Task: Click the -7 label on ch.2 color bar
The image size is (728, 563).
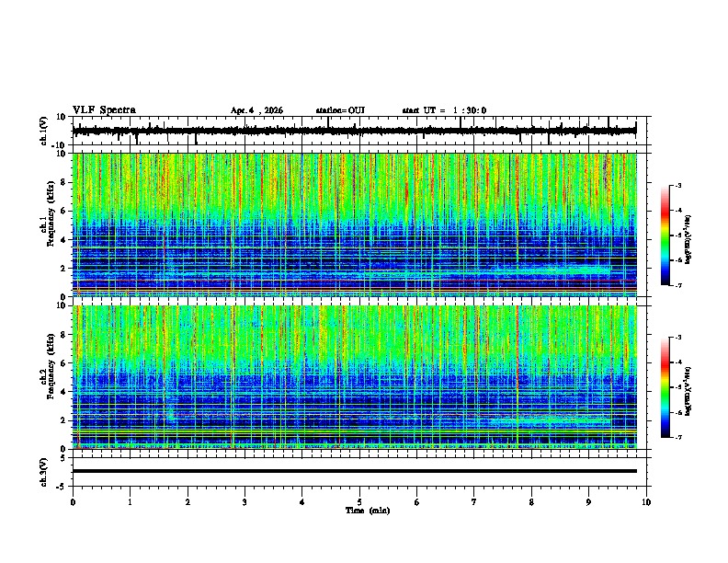Action: 677,438
